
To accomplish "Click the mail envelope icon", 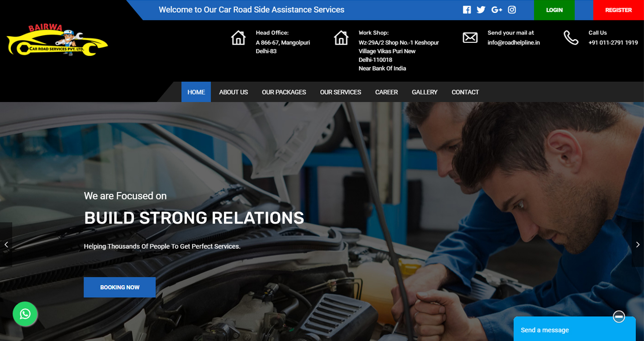I will 470,38.
